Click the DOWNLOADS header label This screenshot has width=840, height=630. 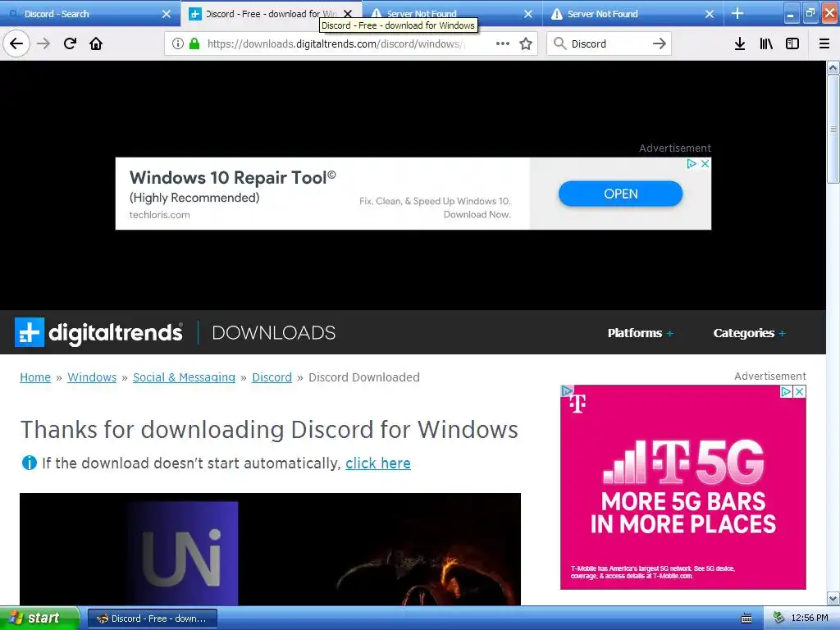click(x=274, y=333)
